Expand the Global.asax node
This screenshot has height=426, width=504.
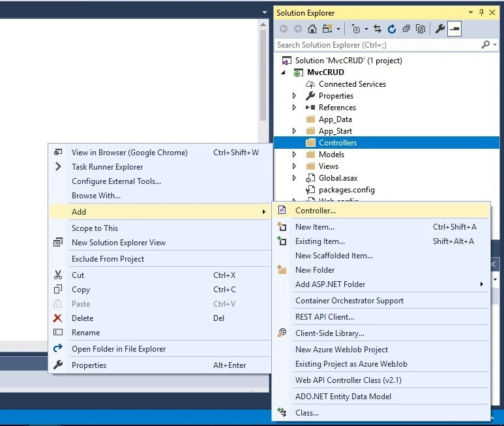pos(295,178)
